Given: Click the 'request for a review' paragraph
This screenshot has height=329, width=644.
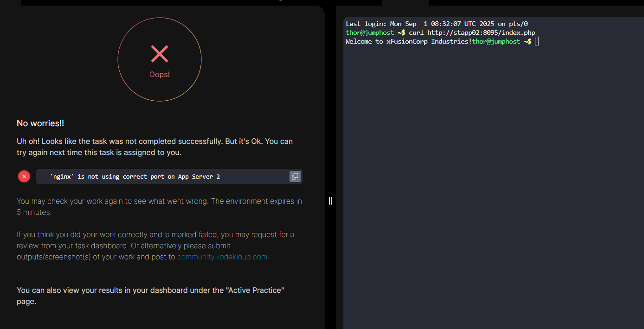Looking at the screenshot, I should 155,245.
